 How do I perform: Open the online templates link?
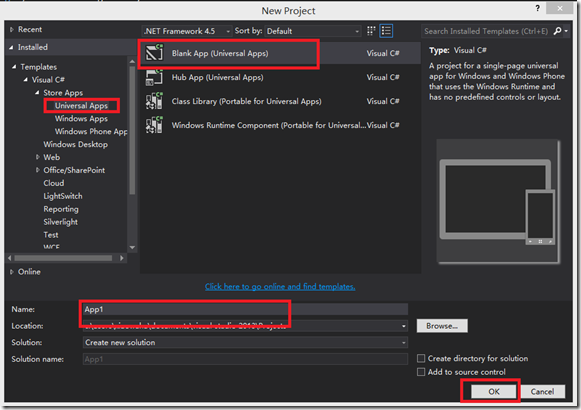280,286
